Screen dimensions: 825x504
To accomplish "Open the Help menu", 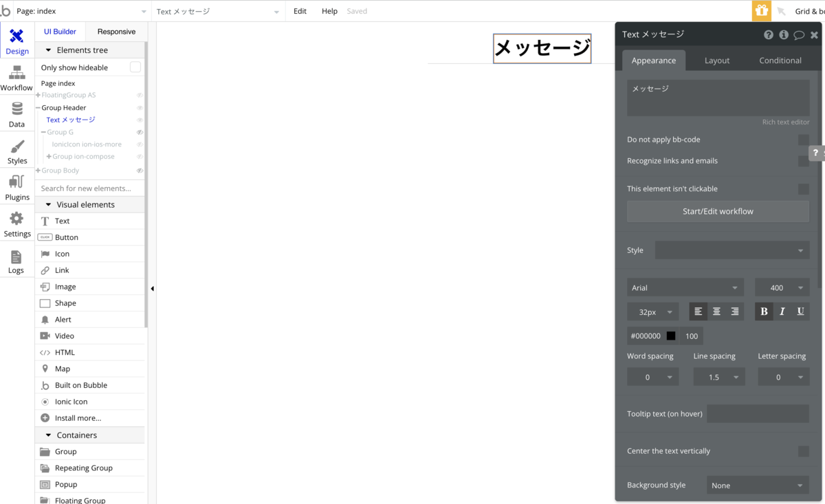I will point(330,11).
